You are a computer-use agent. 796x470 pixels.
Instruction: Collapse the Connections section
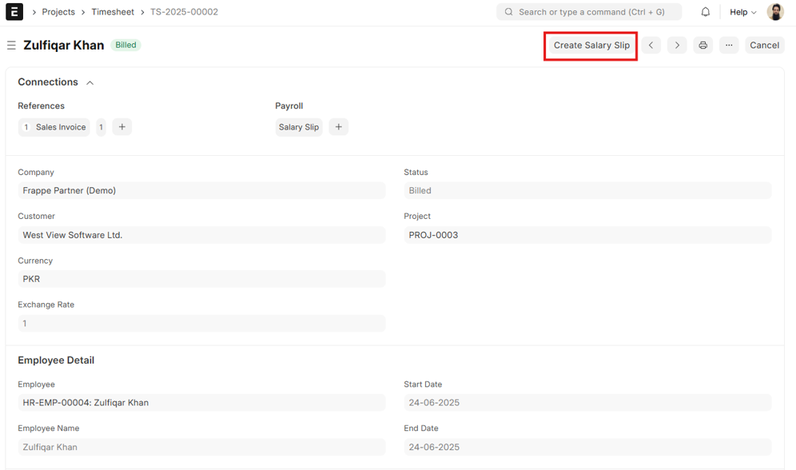90,83
